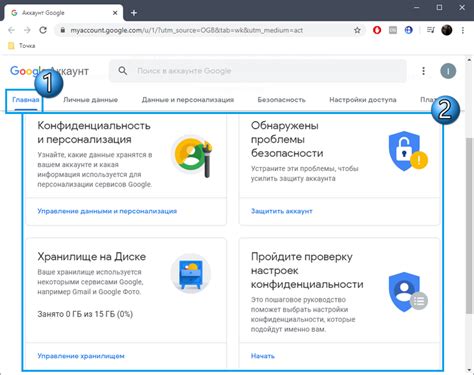This screenshot has height=375, width=474.
Task: Minimize the Chrome window
Action: pyautogui.click(x=417, y=7)
